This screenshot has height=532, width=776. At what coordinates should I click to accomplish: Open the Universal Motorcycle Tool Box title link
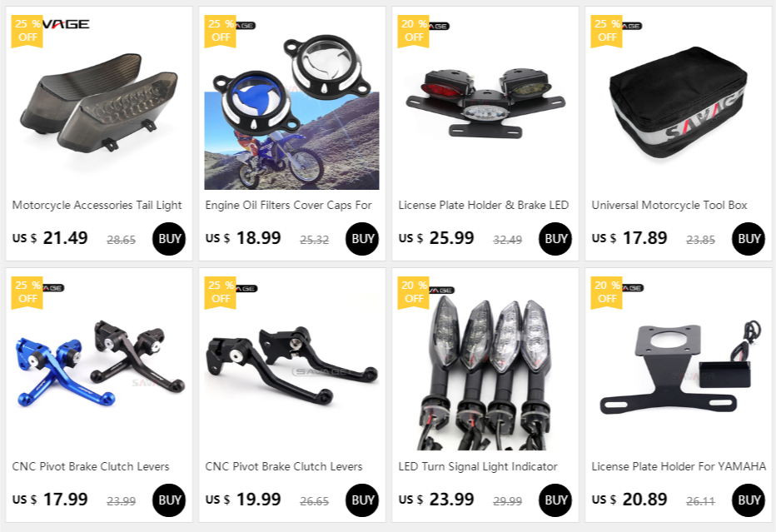click(x=669, y=205)
